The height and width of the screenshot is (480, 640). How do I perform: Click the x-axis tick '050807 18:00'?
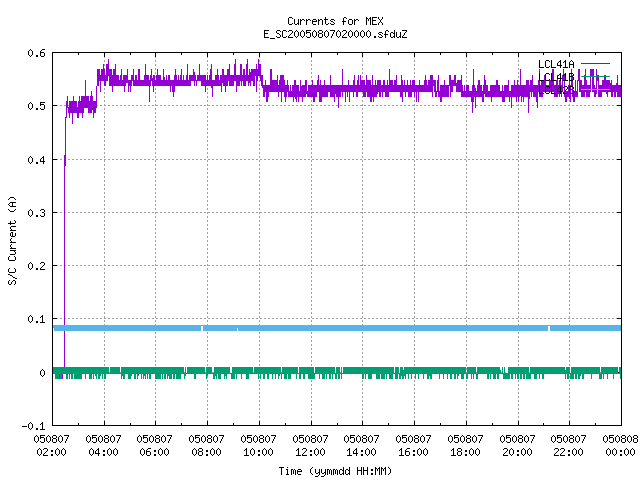[x=465, y=445]
